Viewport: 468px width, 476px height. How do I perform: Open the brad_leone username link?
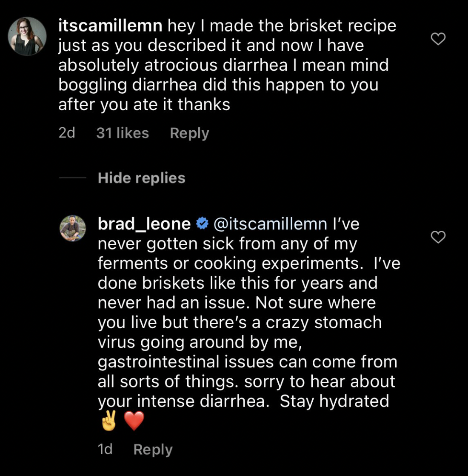[x=144, y=224]
